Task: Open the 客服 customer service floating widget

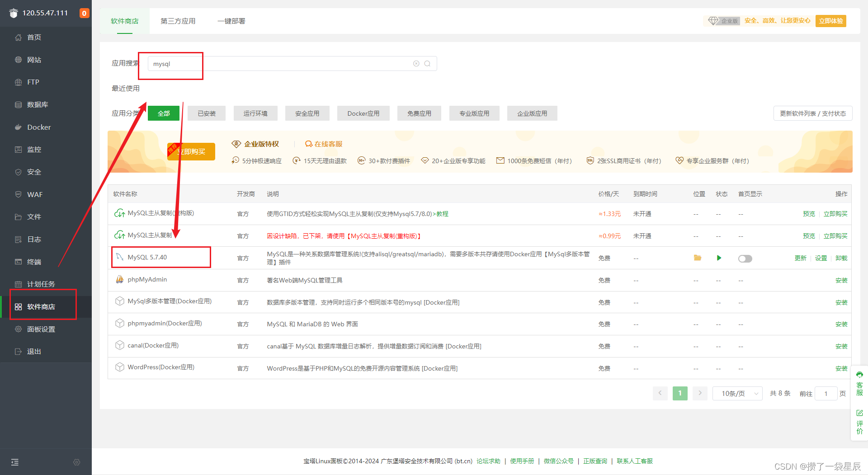Action: pos(859,383)
